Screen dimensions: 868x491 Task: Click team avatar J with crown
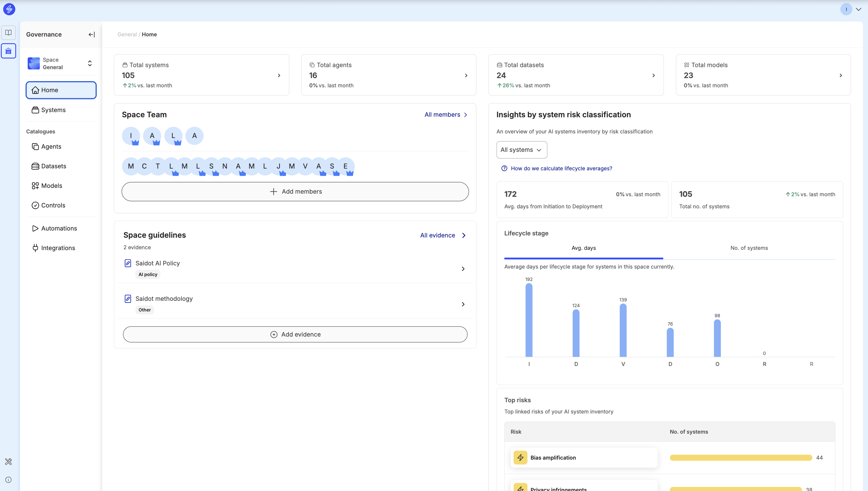pos(278,166)
